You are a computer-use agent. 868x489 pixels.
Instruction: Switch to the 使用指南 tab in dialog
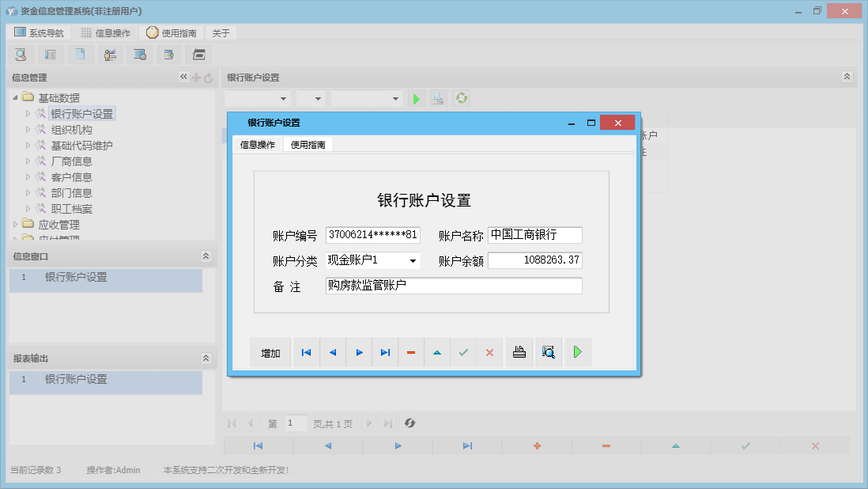coord(307,145)
